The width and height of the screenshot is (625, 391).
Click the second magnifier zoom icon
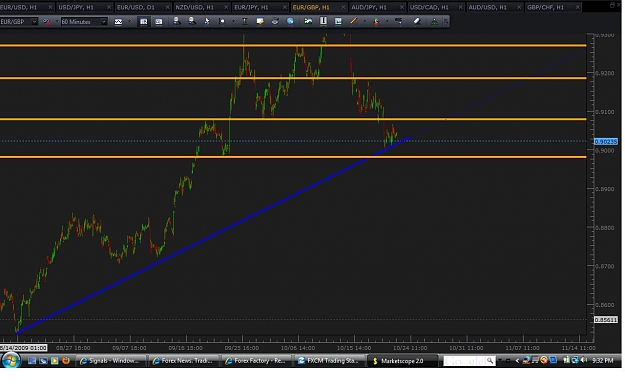pyautogui.click(x=192, y=22)
